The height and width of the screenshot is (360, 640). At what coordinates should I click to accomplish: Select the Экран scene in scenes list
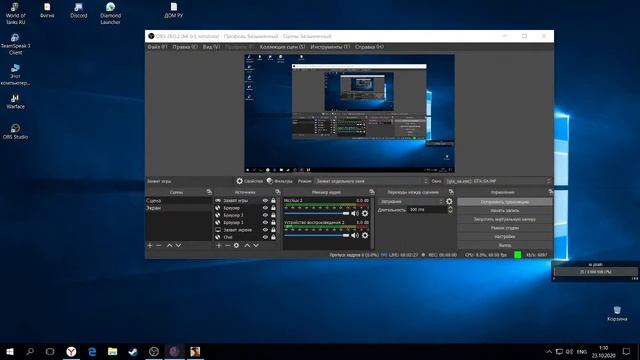tap(179, 208)
